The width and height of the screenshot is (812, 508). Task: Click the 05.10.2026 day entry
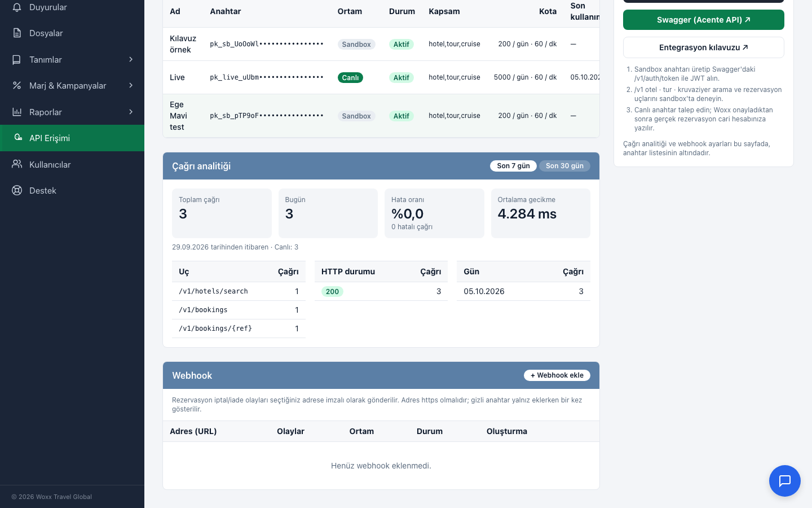click(x=484, y=291)
